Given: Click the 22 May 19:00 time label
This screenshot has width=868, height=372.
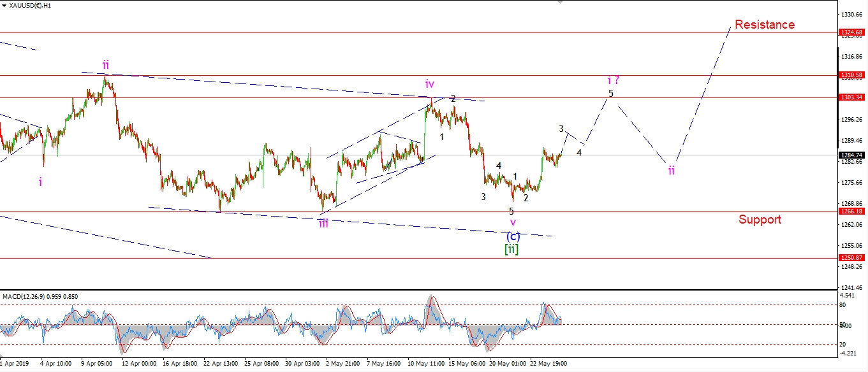Looking at the screenshot, I should (547, 364).
